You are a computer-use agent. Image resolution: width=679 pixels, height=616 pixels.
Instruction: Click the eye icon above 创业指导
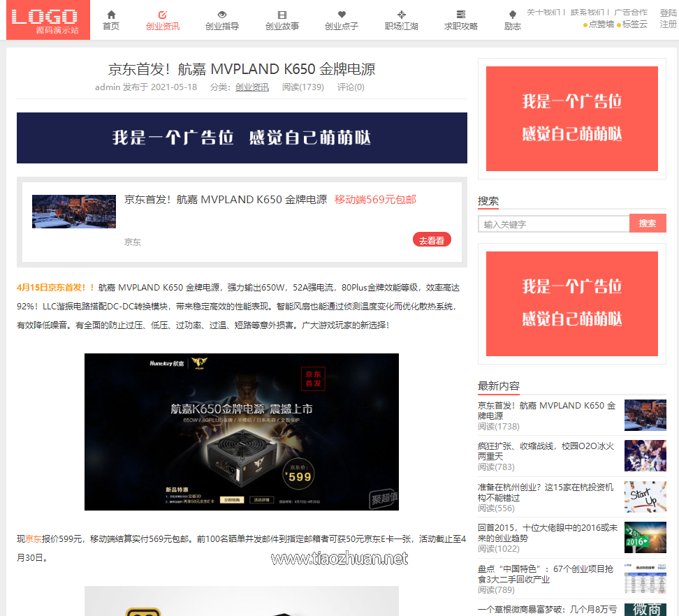[x=222, y=14]
